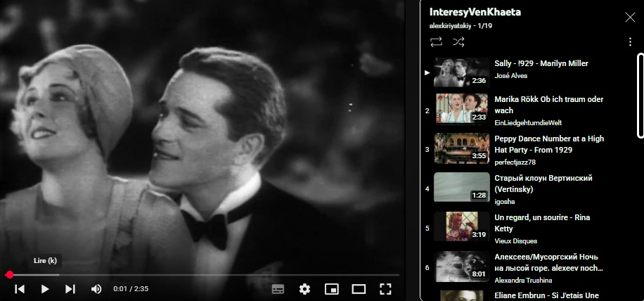Open the playlist three-dot options menu
This screenshot has width=644, height=301.
(630, 42)
